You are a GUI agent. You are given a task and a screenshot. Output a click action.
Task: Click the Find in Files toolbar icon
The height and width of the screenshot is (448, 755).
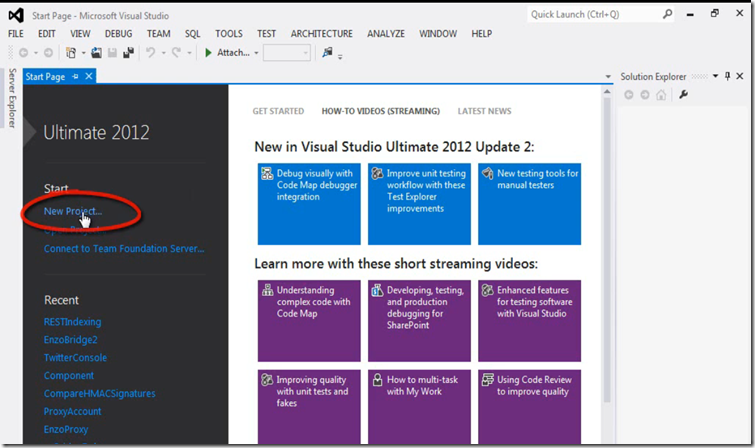pos(327,52)
